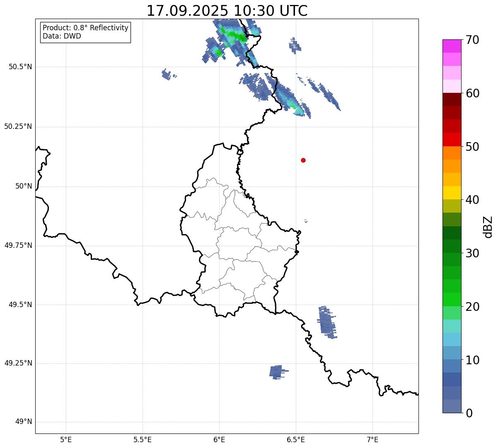Image resolution: width=498 pixels, height=448 pixels.
Task: Click the 50°N latitude label
Action: tap(24, 186)
